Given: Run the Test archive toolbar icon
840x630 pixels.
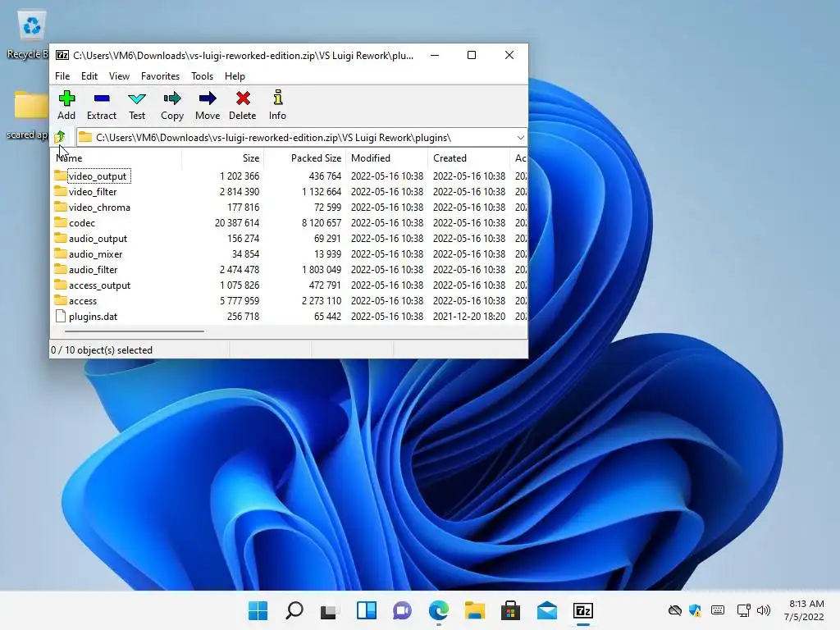Looking at the screenshot, I should click(137, 98).
